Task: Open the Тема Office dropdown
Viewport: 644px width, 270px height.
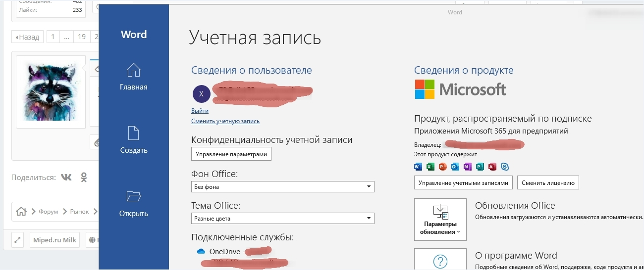Action: pyautogui.click(x=283, y=218)
